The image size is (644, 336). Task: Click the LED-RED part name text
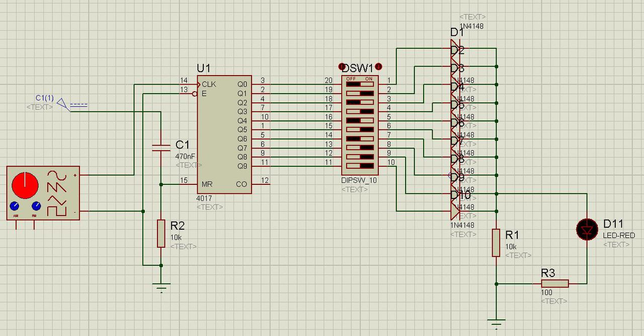coord(619,235)
